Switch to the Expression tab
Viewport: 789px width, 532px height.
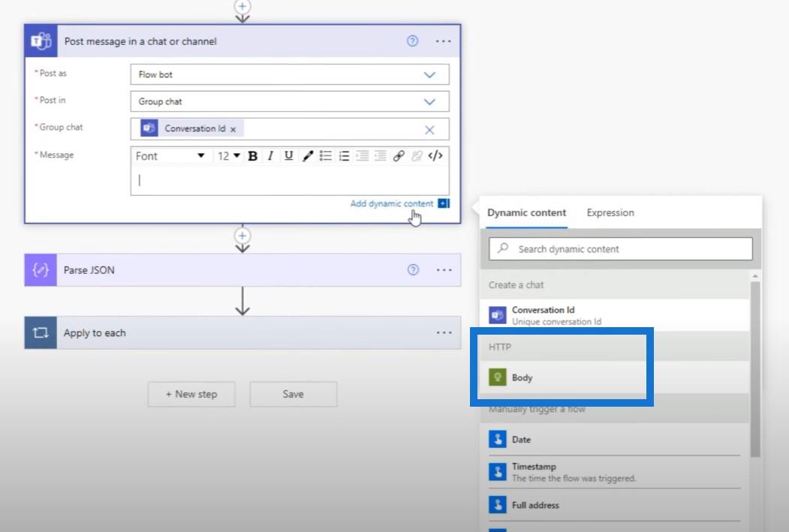[x=610, y=212]
